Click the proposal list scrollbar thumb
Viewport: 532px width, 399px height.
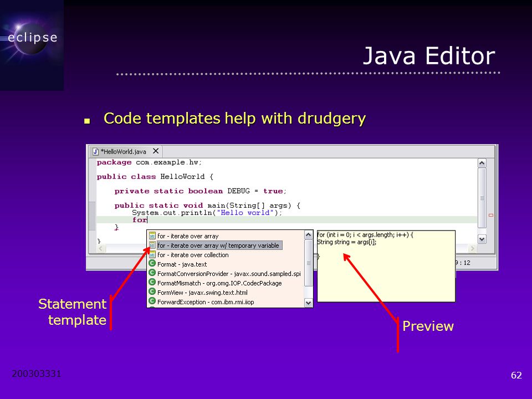(x=309, y=263)
